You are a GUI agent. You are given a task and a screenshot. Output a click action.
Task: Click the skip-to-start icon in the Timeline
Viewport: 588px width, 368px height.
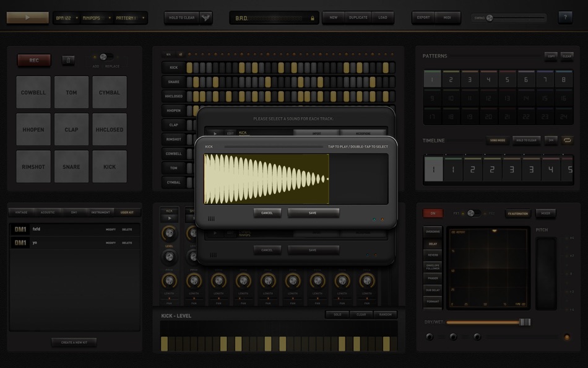tap(550, 141)
